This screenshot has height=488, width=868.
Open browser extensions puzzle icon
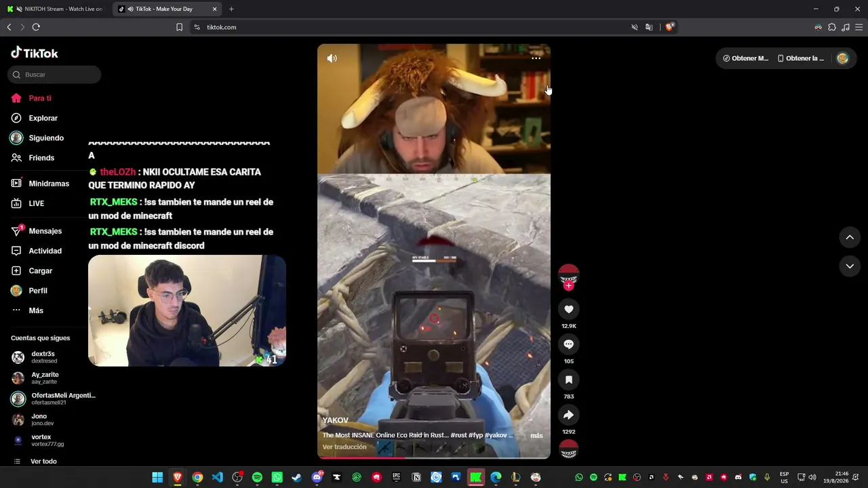click(832, 27)
